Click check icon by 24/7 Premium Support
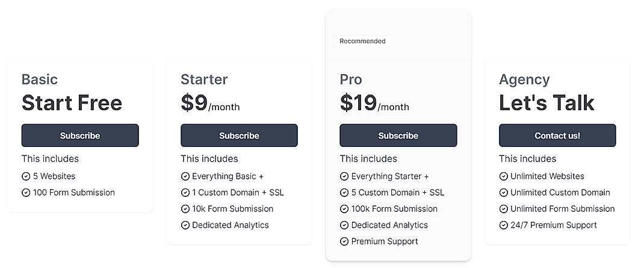This screenshot has height=268, width=644. tap(503, 225)
